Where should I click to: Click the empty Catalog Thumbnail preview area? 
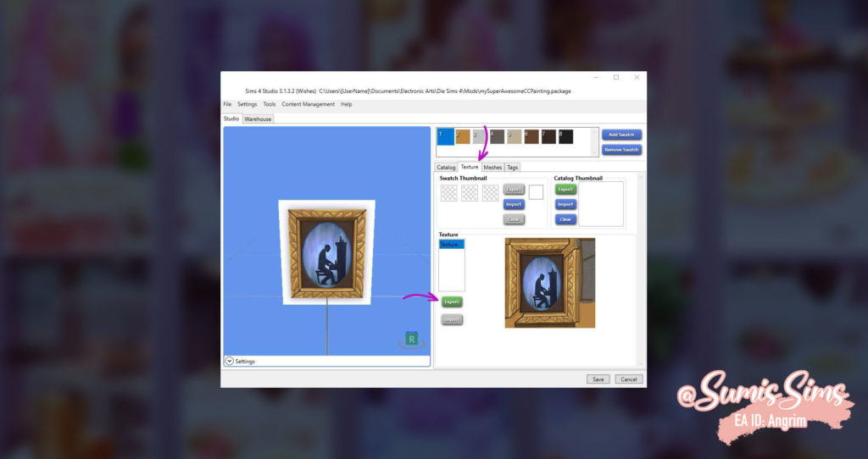click(x=601, y=204)
